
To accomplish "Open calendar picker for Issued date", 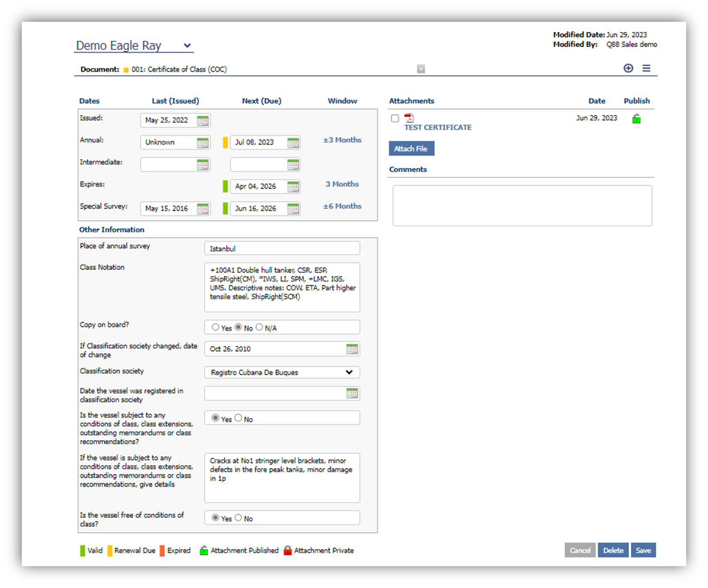I will 202,121.
